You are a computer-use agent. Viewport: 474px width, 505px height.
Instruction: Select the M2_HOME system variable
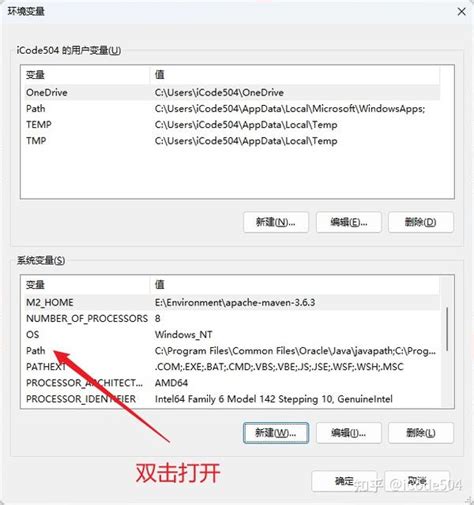(x=230, y=302)
